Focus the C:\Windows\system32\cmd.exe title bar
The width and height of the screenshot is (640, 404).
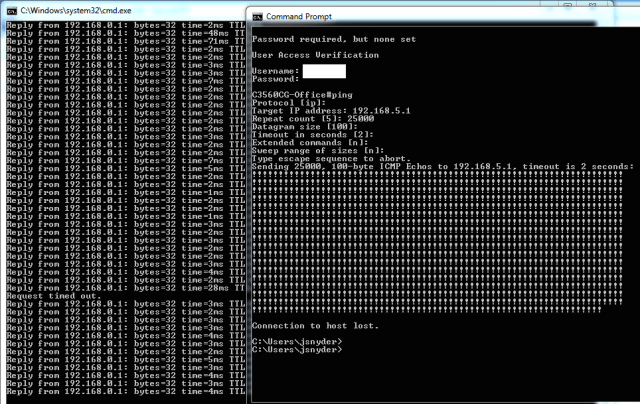click(120, 7)
